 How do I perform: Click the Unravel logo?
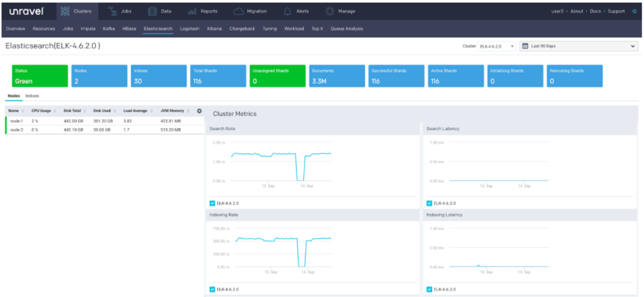[26, 11]
